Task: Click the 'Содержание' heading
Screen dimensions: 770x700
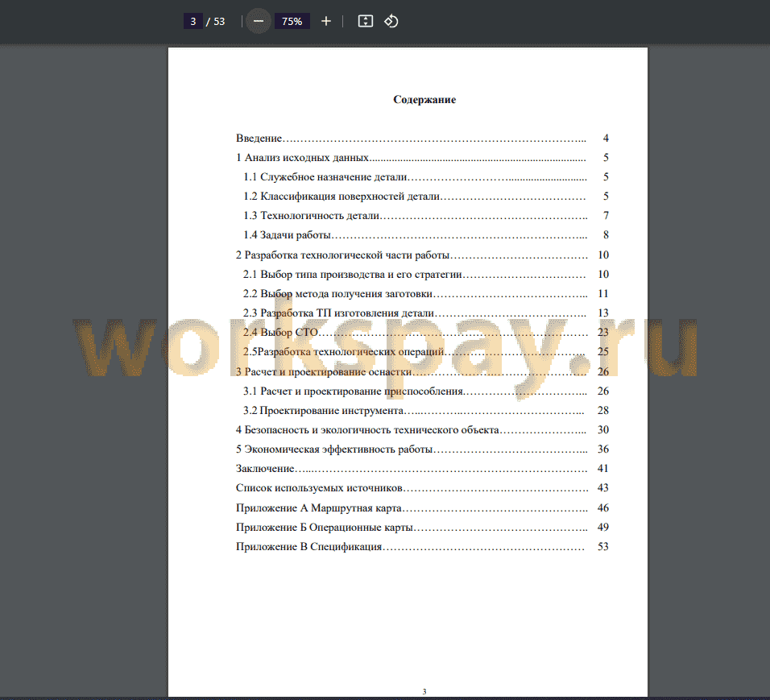Action: [x=424, y=100]
